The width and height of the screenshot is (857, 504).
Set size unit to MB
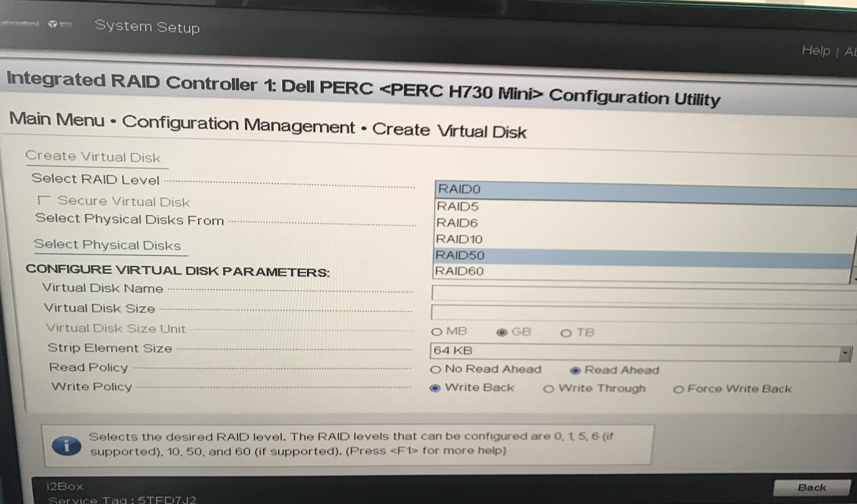pos(436,332)
